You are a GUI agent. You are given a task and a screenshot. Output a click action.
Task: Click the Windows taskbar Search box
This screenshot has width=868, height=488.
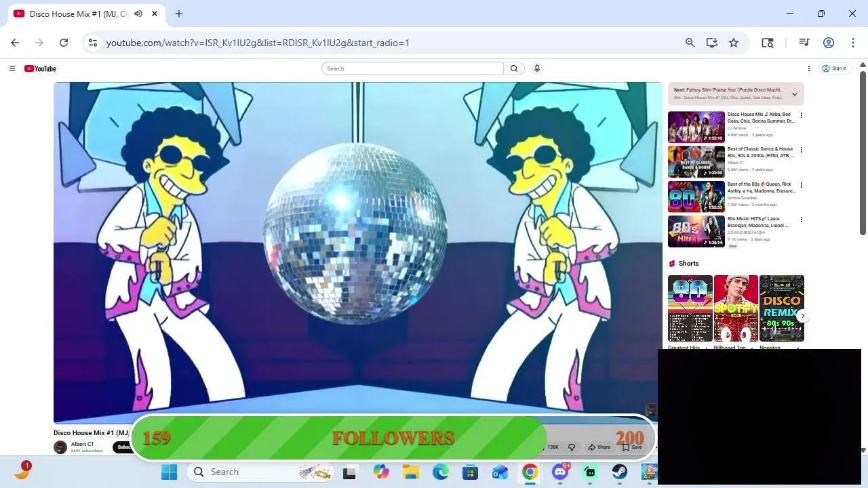pyautogui.click(x=261, y=472)
